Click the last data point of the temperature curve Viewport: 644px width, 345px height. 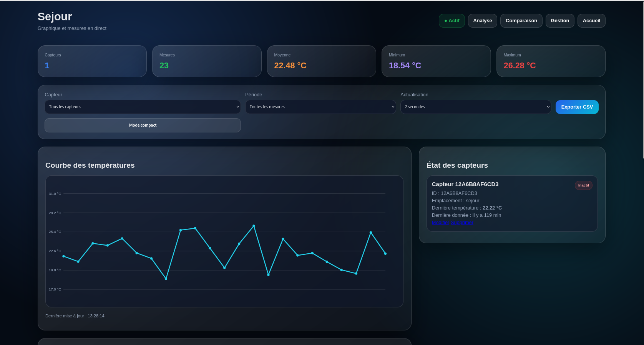(385, 254)
